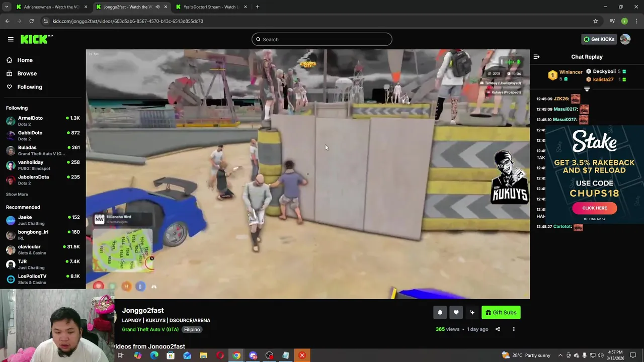The height and width of the screenshot is (362, 644).
Task: Open Opera from taskbar
Action: [220, 355]
